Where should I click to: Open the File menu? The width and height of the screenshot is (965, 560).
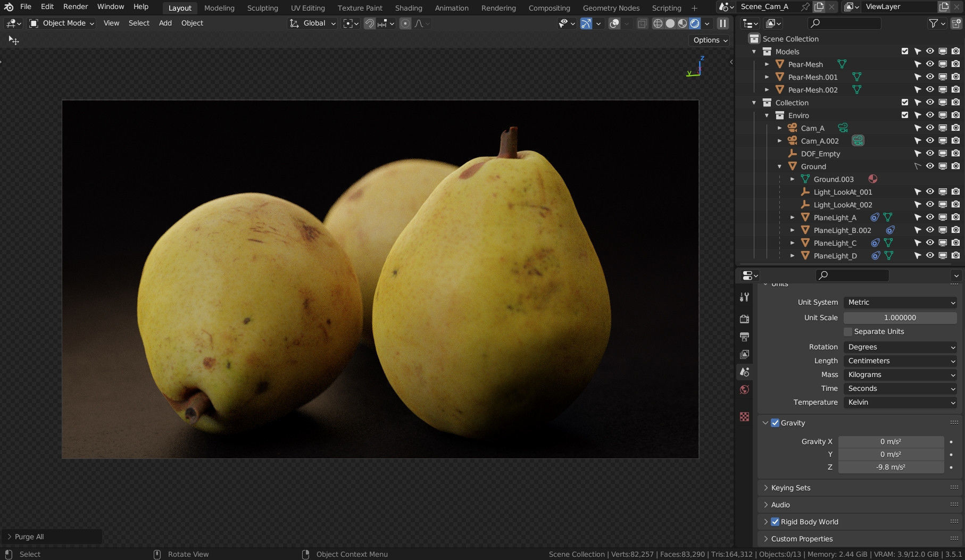click(x=26, y=7)
